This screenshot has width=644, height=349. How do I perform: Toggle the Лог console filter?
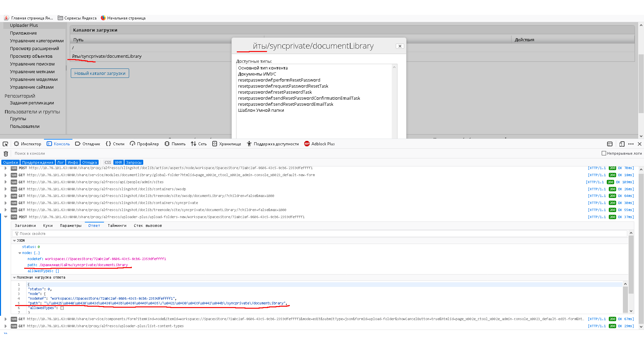click(60, 162)
